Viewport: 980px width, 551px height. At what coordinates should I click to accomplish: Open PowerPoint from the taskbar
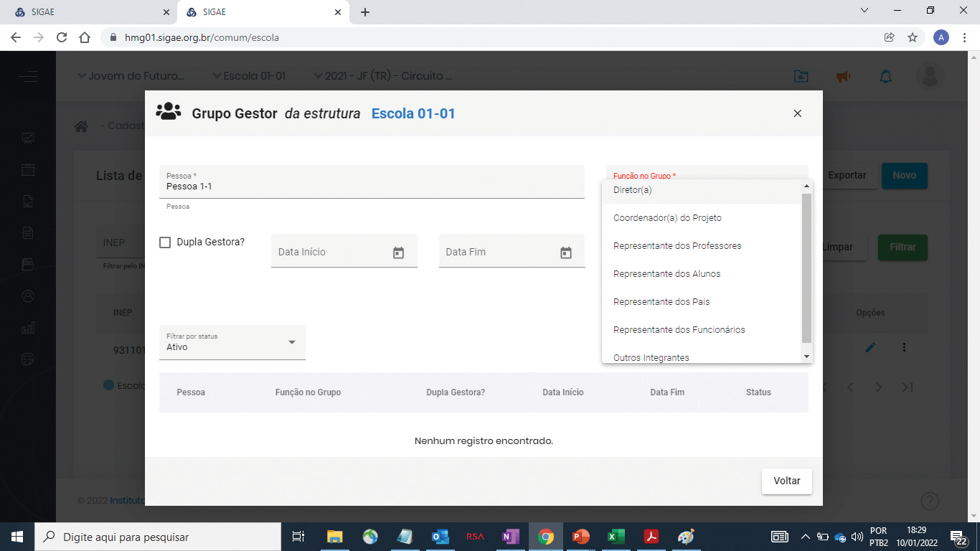tap(581, 537)
